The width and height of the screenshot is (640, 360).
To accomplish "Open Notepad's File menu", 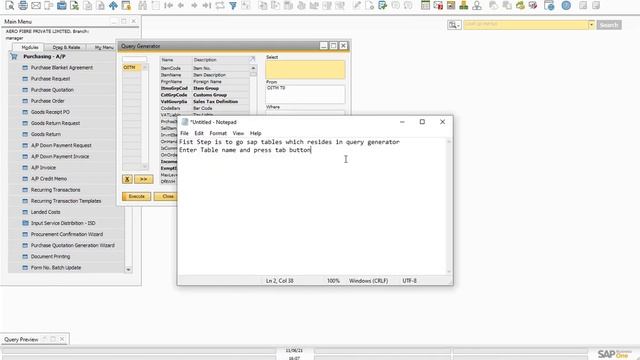I will (184, 133).
